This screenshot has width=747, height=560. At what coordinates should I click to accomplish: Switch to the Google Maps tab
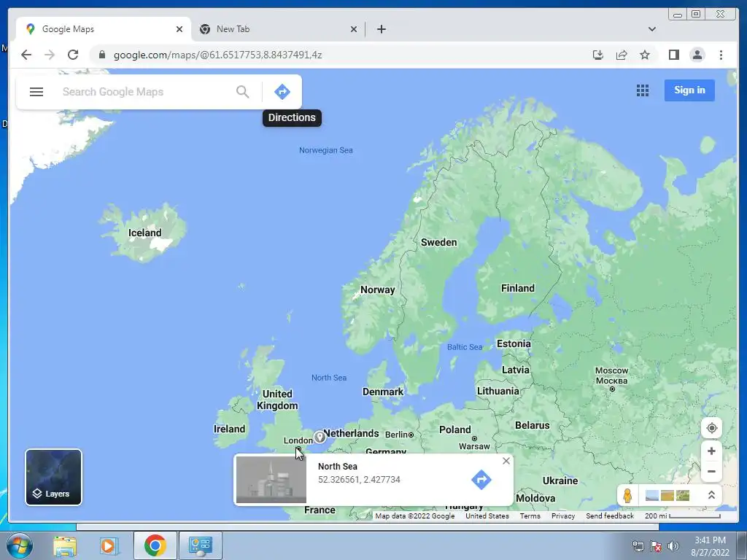[102, 29]
